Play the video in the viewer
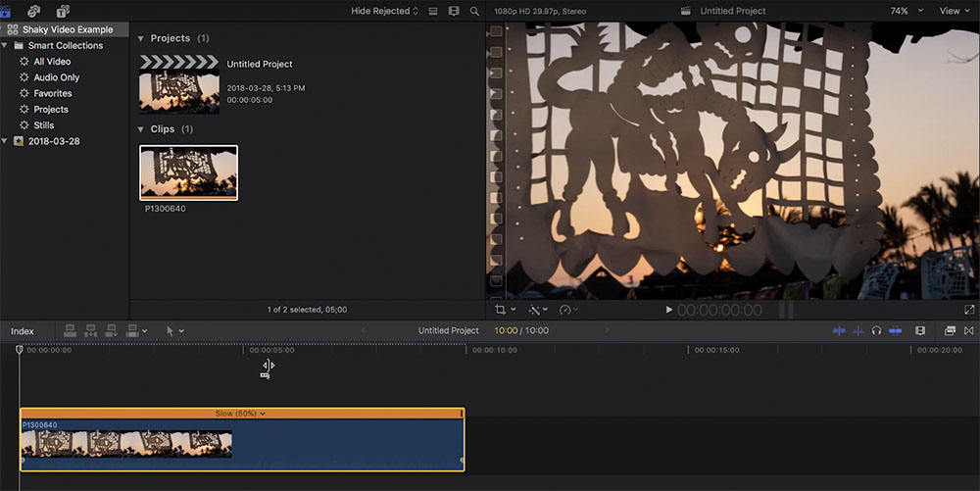 (668, 310)
